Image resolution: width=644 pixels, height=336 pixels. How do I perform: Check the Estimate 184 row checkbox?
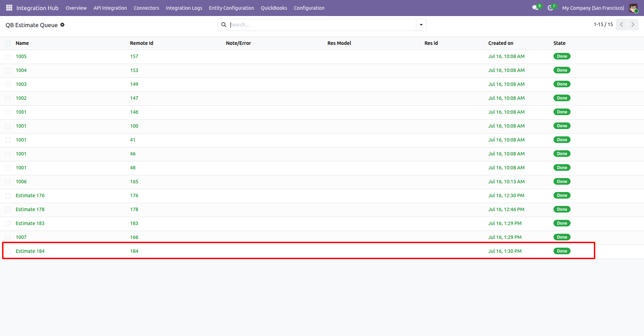click(x=8, y=251)
